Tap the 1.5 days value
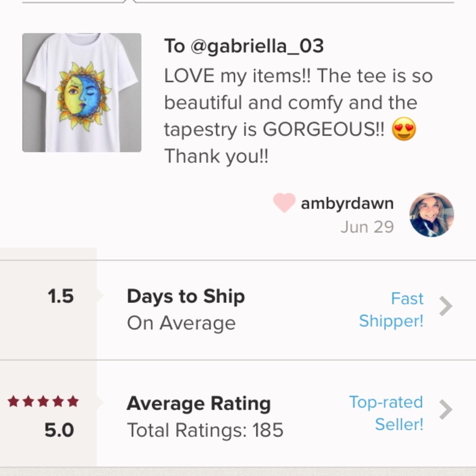This screenshot has height=476, width=476. [x=60, y=297]
